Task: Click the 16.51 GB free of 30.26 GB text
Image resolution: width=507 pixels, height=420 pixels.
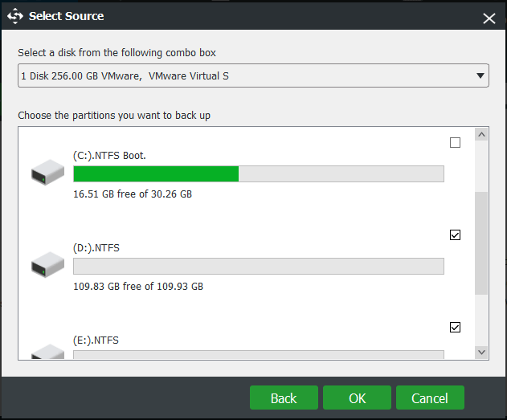Action: pos(133,194)
